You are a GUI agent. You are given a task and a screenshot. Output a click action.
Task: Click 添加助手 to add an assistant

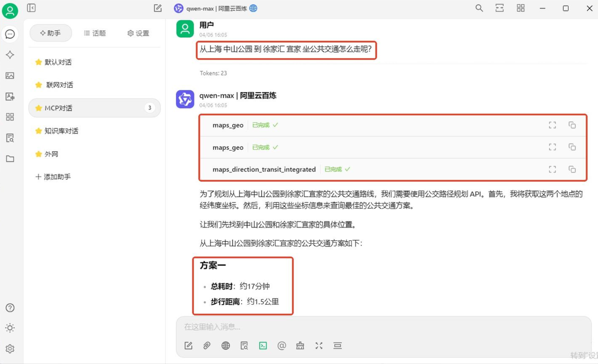click(x=53, y=177)
